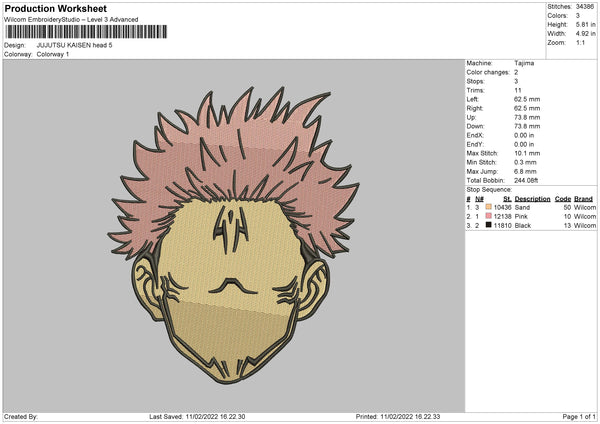Click design name 'JUJUTSU KAISEN head 5'
The image size is (600, 424).
coord(75,45)
